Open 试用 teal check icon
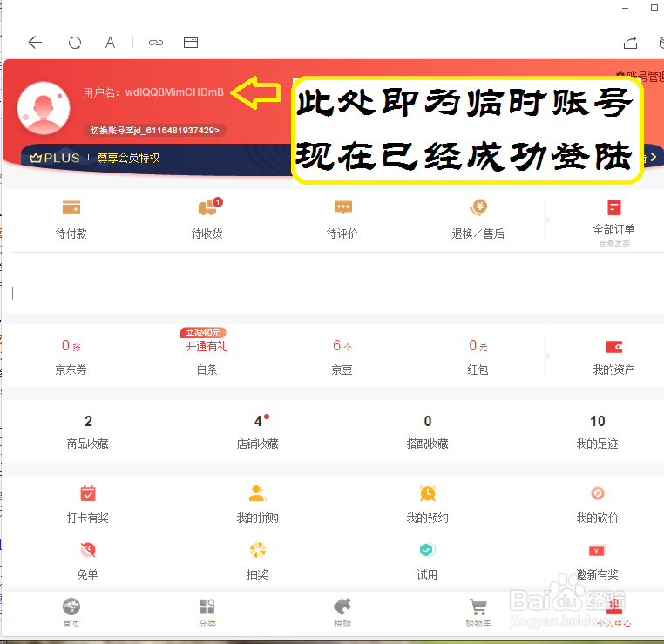The image size is (664, 644). [x=427, y=550]
